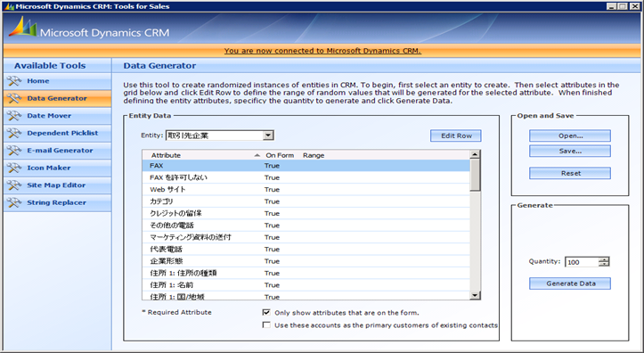Open the Dependent Picklist tool
The image size is (644, 353).
(x=58, y=133)
